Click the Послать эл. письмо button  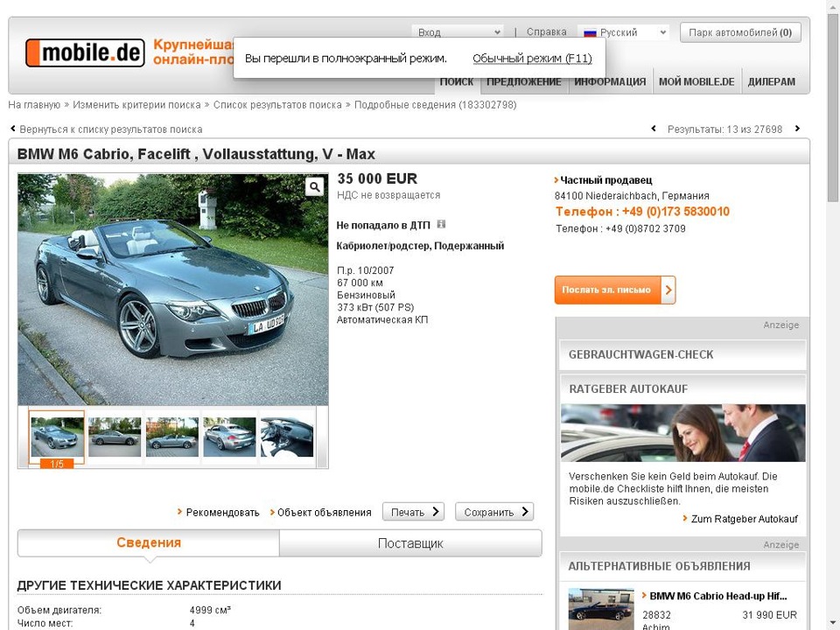click(615, 290)
